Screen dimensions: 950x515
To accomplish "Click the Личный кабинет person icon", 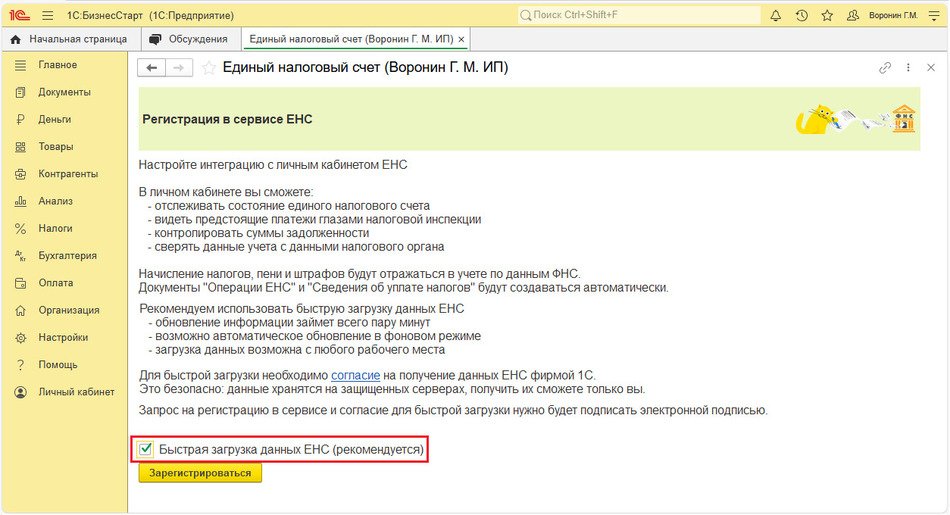I will (21, 392).
